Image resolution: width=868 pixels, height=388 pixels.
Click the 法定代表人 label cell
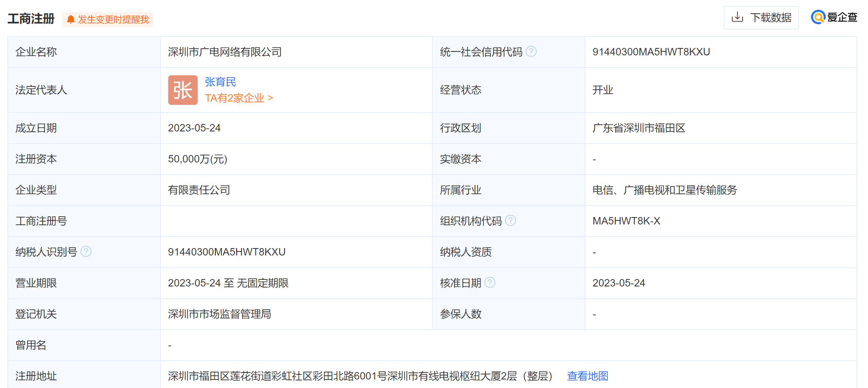[84, 90]
